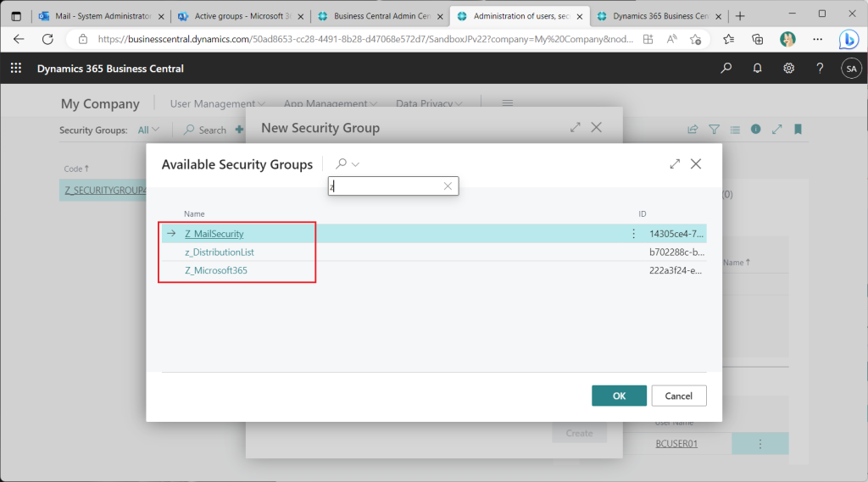The image size is (868, 482).
Task: Open the Bing sidebar icon
Action: tap(848, 39)
